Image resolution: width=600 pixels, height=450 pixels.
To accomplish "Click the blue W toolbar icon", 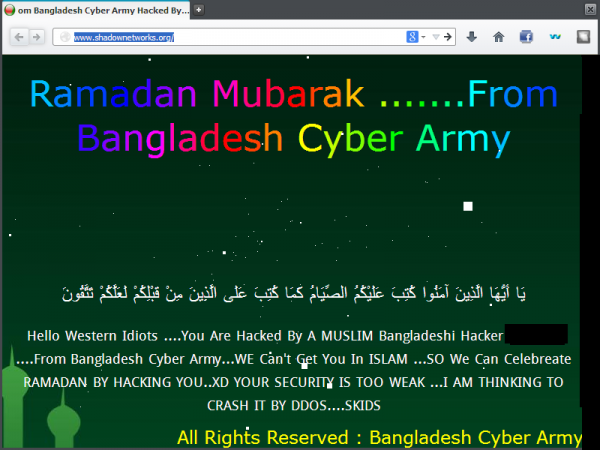I will (x=555, y=37).
